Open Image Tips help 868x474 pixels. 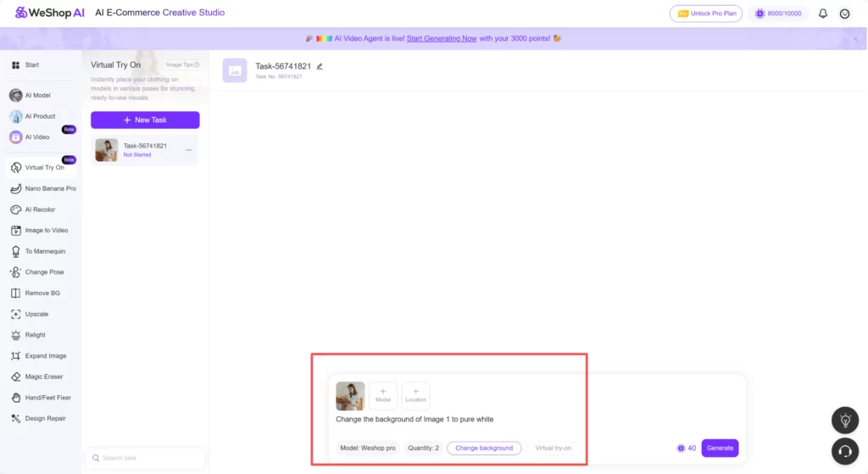(183, 64)
